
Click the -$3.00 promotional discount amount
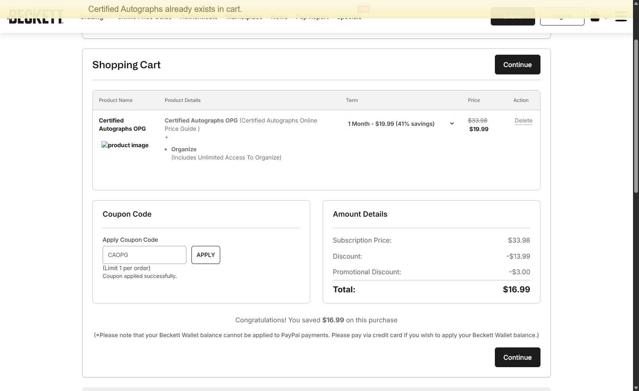click(x=519, y=272)
